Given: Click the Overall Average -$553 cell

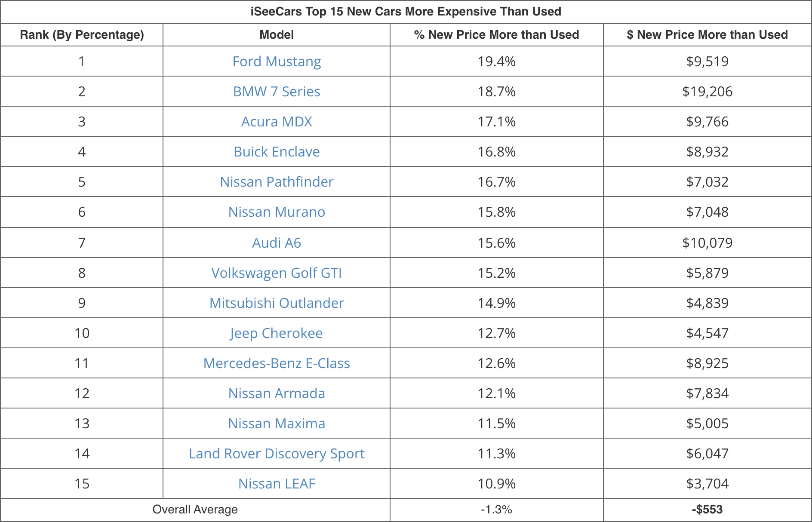Looking at the screenshot, I should tap(707, 510).
